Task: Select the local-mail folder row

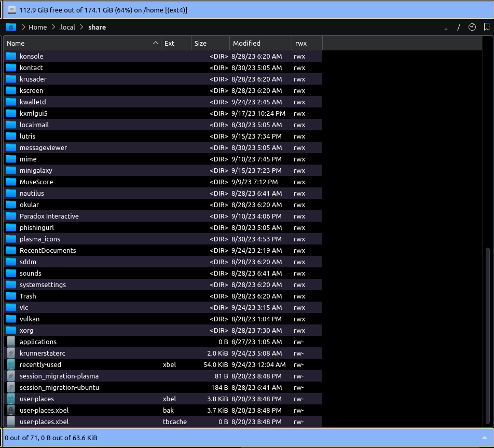Action: [163, 125]
